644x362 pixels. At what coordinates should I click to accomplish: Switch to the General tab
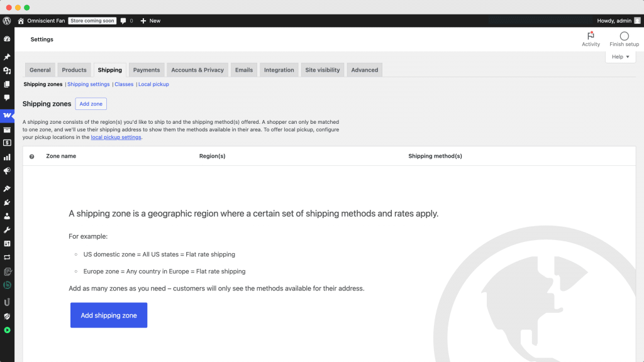coord(40,70)
